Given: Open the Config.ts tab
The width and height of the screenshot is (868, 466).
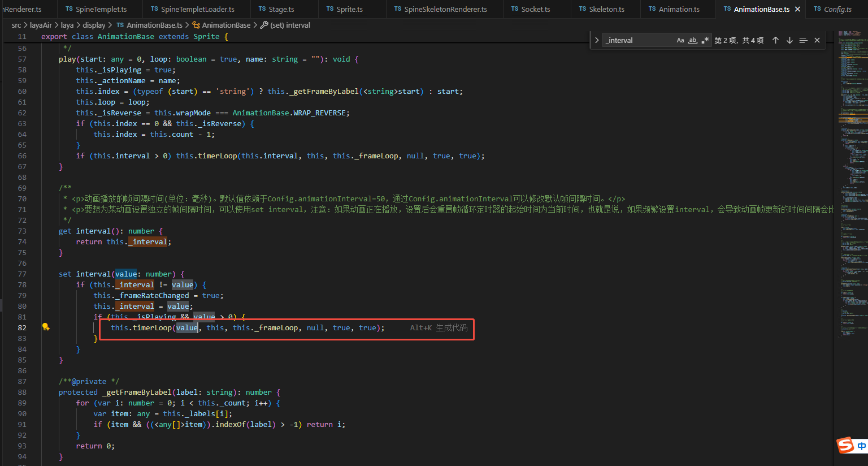Looking at the screenshot, I should 837,9.
